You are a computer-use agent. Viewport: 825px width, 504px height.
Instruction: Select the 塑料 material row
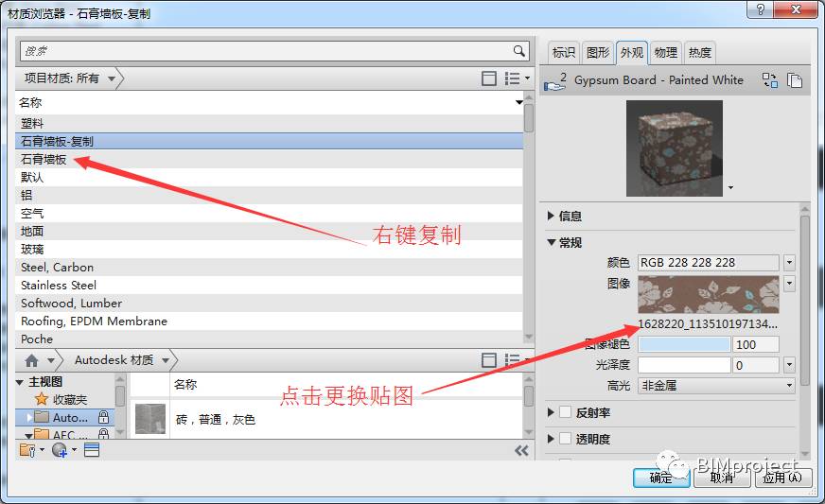(x=270, y=123)
